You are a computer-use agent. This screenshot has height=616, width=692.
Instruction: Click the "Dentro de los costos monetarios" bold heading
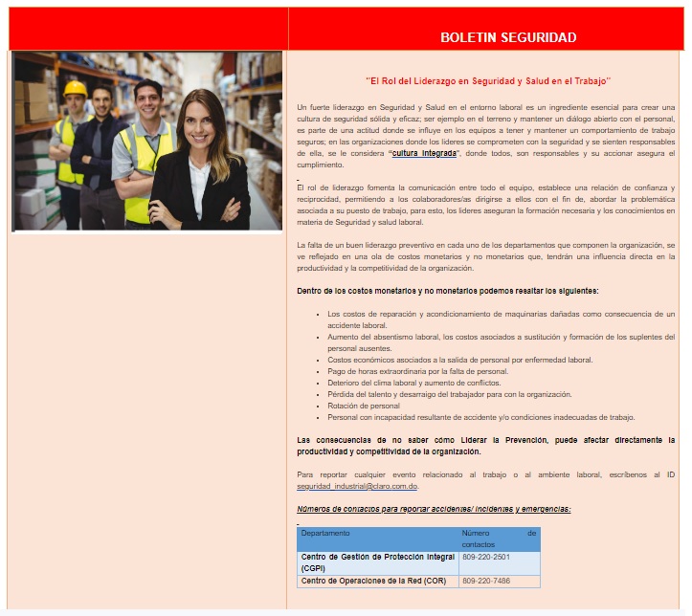[448, 290]
